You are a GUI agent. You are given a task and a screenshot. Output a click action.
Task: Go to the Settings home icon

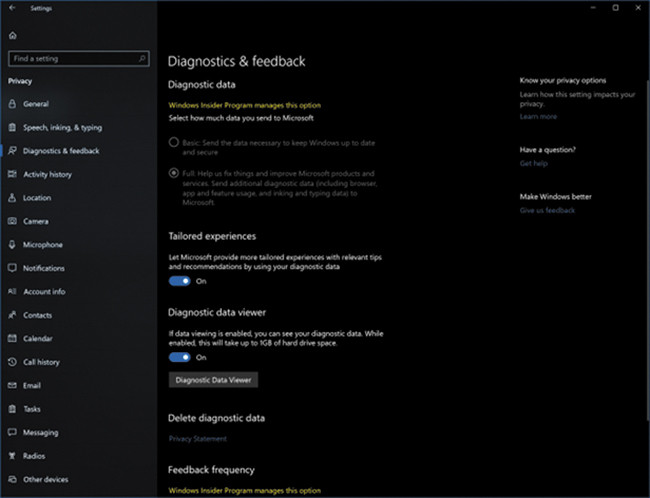[13, 36]
